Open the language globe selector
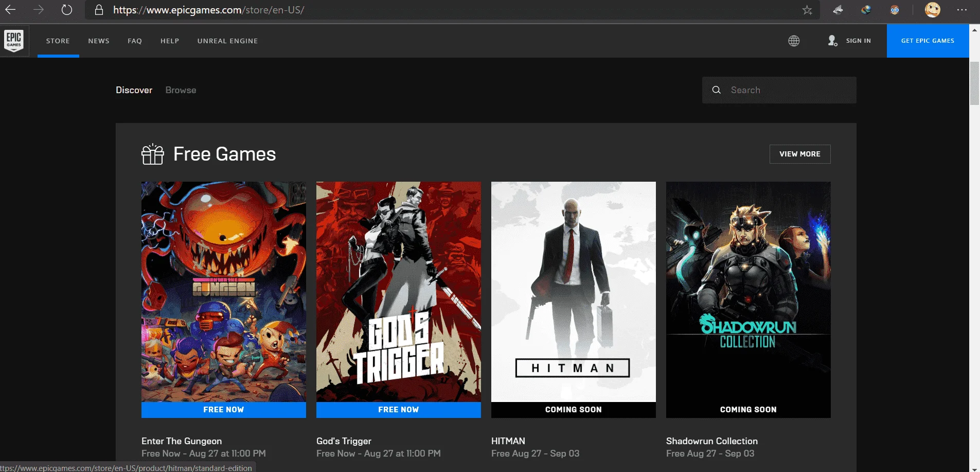Screen dimensions: 980x472 [x=794, y=41]
